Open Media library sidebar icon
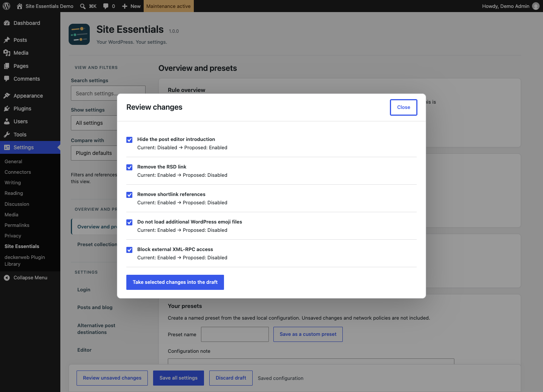543x392 pixels. pos(7,53)
